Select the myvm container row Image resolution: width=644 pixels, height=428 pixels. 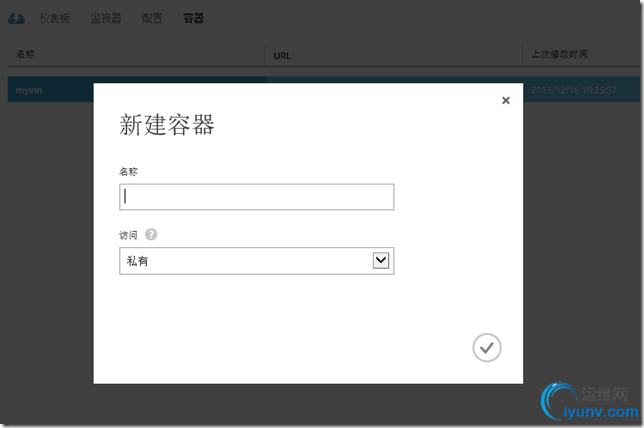pyautogui.click(x=324, y=90)
